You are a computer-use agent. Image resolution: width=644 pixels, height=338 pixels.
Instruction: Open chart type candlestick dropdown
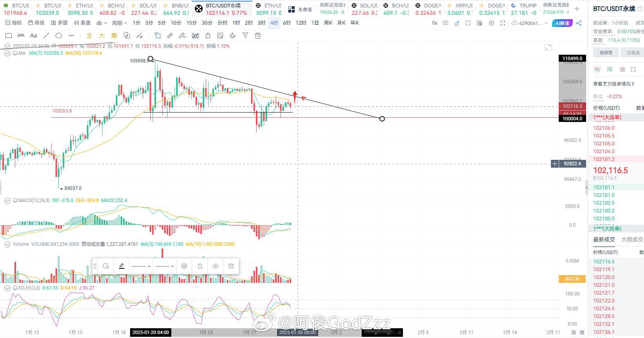101,23
